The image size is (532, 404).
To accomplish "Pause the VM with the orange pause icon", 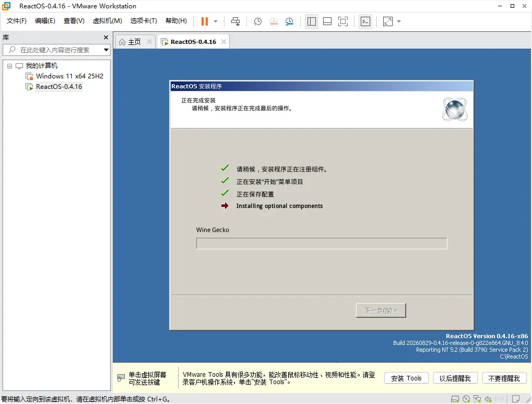I will 204,21.
